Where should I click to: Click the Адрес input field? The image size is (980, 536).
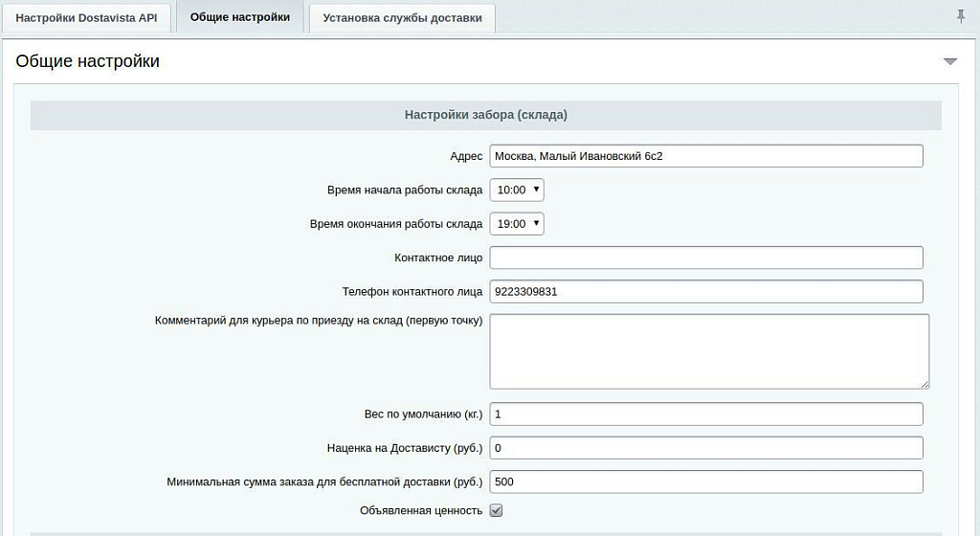tap(705, 156)
